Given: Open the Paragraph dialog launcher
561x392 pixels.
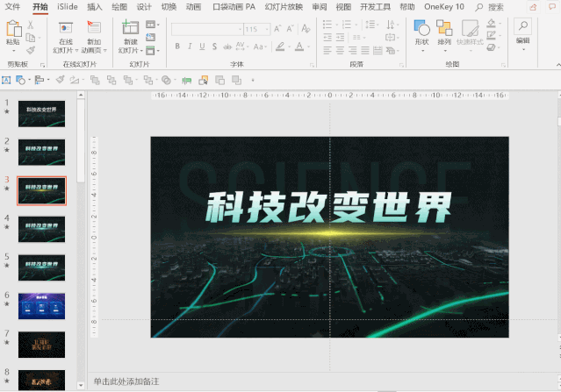Looking at the screenshot, I should point(401,65).
